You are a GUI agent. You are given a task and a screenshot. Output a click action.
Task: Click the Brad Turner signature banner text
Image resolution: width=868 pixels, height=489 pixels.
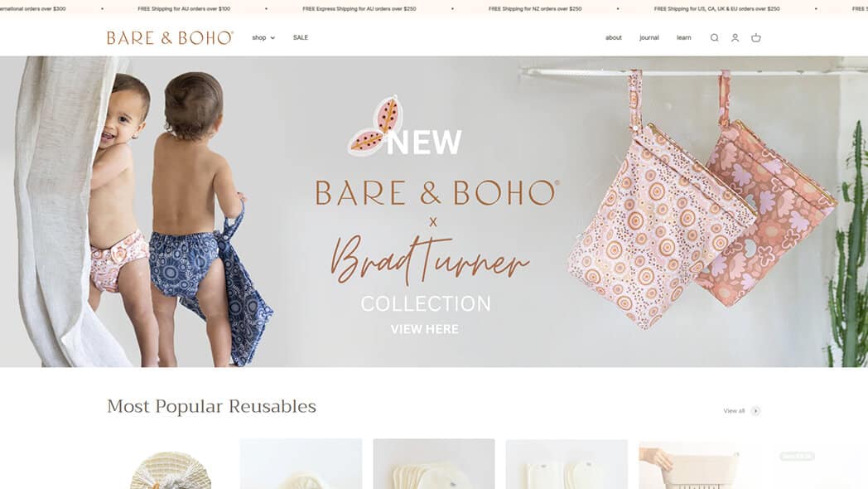coord(429,259)
